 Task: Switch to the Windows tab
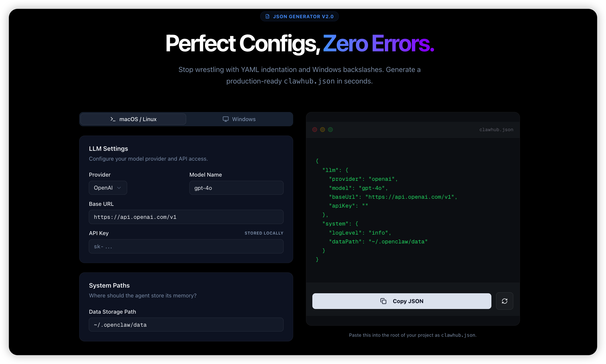point(239,119)
